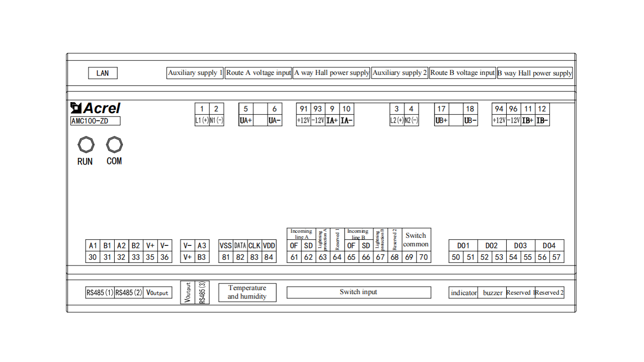Click terminal 62 SD of line A
The image size is (644, 362).
click(308, 251)
